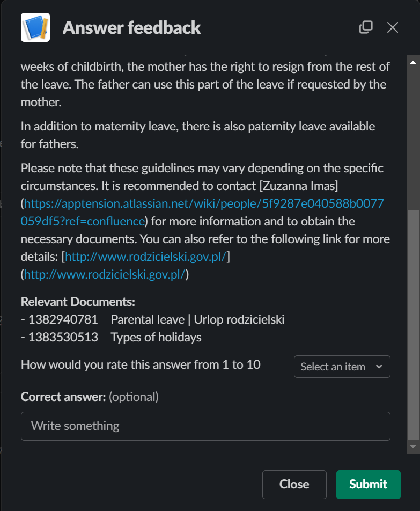Click the down arrow at scrollbar bottom
Screen dimensions: 420x511
coord(412,446)
